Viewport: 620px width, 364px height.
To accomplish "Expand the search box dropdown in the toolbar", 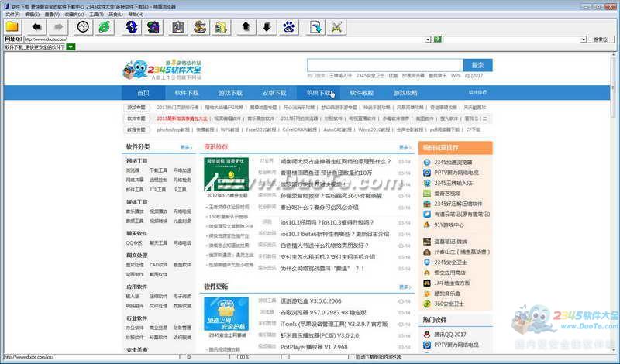I will 584,39.
